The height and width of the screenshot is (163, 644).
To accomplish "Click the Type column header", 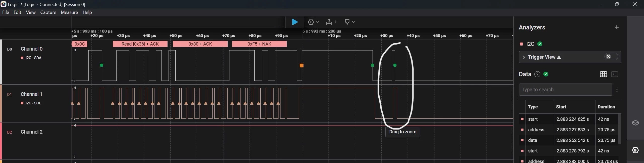I will coord(533,107).
